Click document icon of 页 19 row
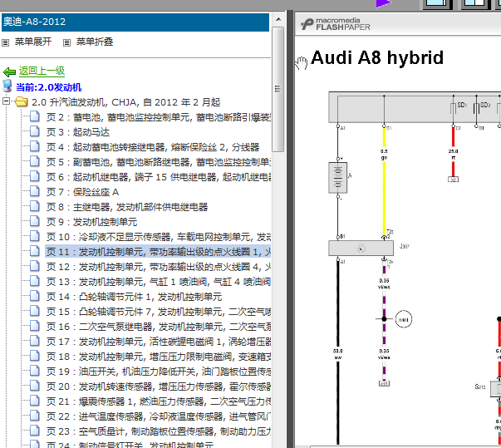 click(35, 371)
